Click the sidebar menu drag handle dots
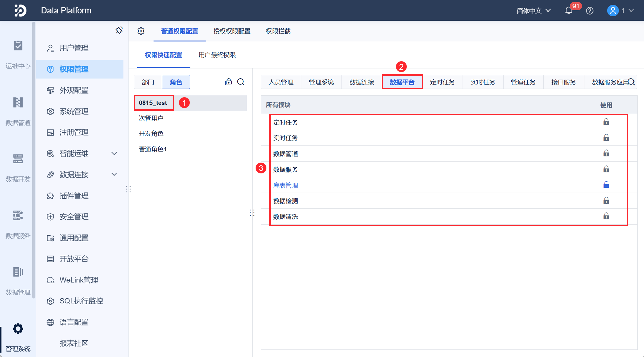 [128, 189]
